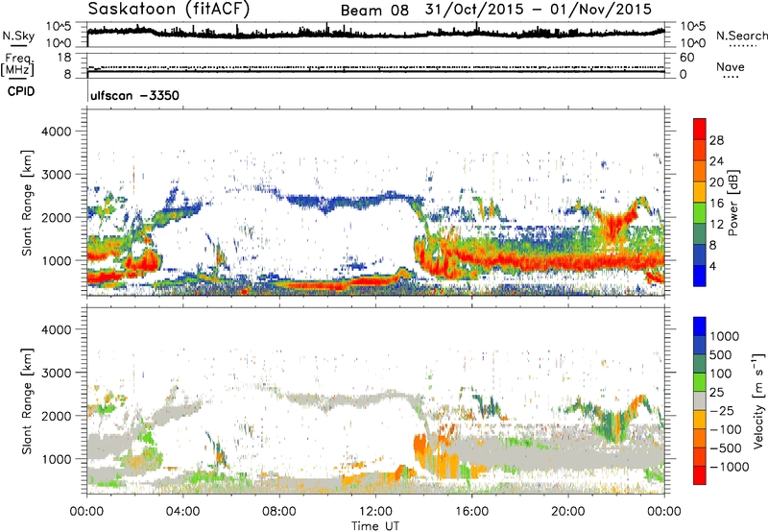Image resolution: width=768 pixels, height=532 pixels.
Task: Click the green velocity patch near 22:00
Action: click(x=612, y=425)
